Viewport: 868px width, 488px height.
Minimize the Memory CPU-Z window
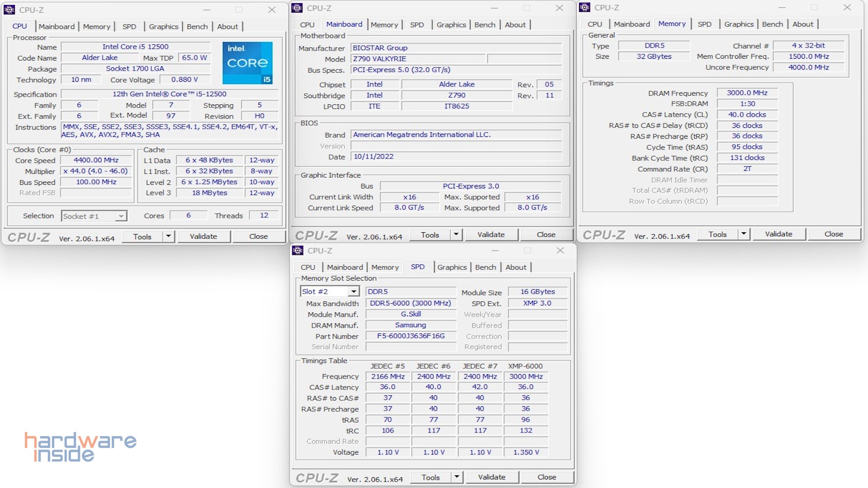782,8
